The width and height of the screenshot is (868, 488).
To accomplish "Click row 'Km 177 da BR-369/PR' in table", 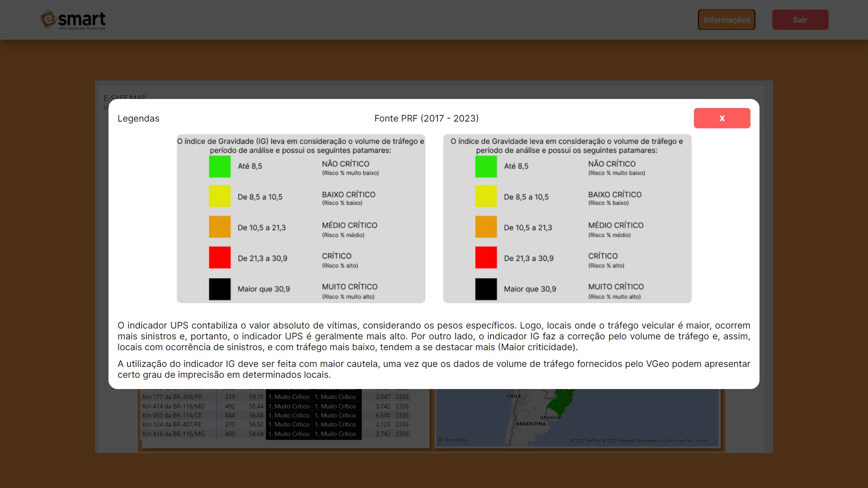I will [276, 397].
